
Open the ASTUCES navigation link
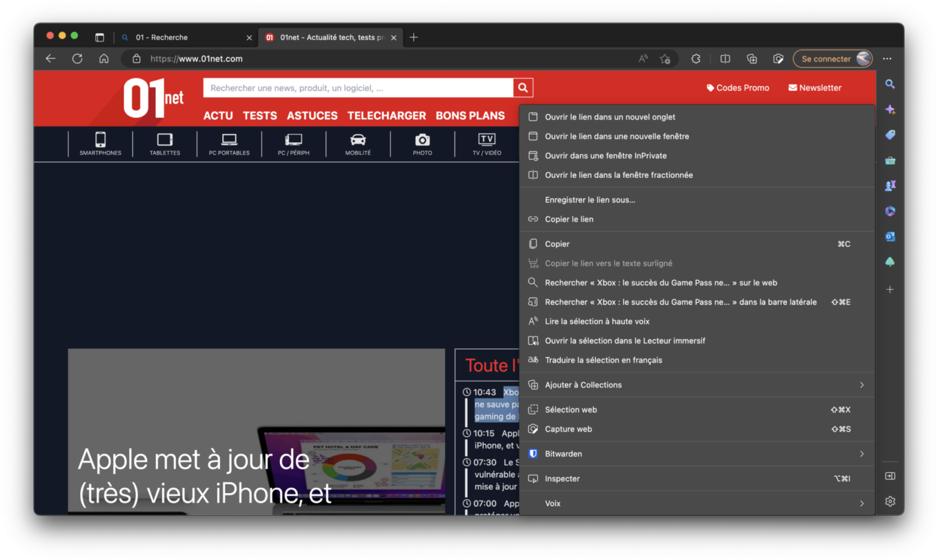(312, 116)
